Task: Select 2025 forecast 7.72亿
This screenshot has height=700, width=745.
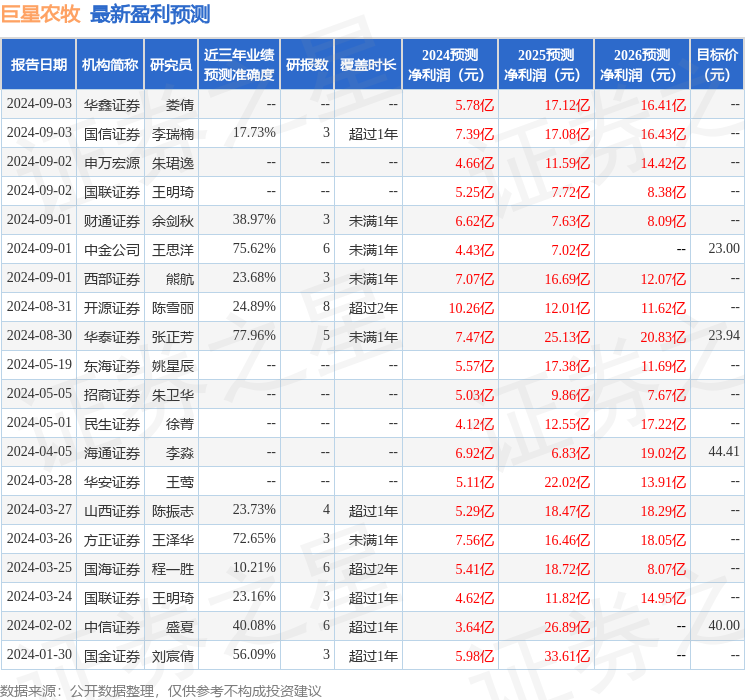Action: [570, 192]
